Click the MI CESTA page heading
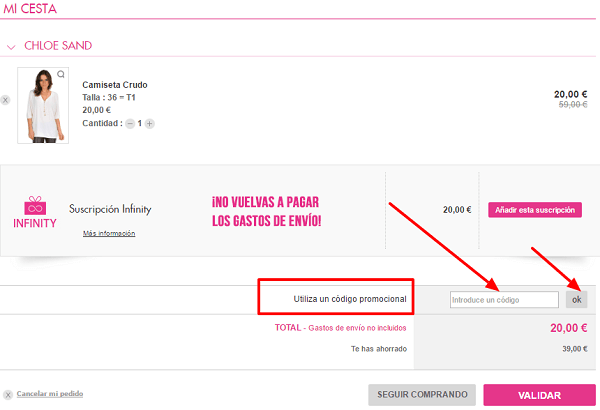 [x=30, y=9]
